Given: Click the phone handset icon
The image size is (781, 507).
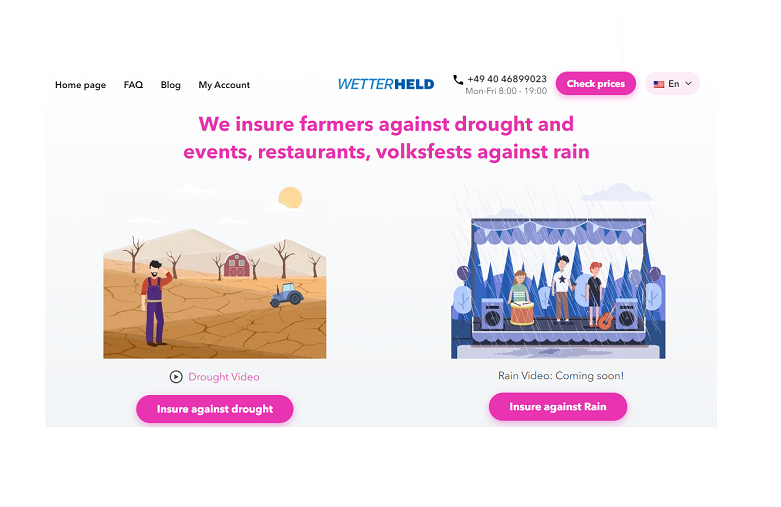Looking at the screenshot, I should [x=458, y=79].
